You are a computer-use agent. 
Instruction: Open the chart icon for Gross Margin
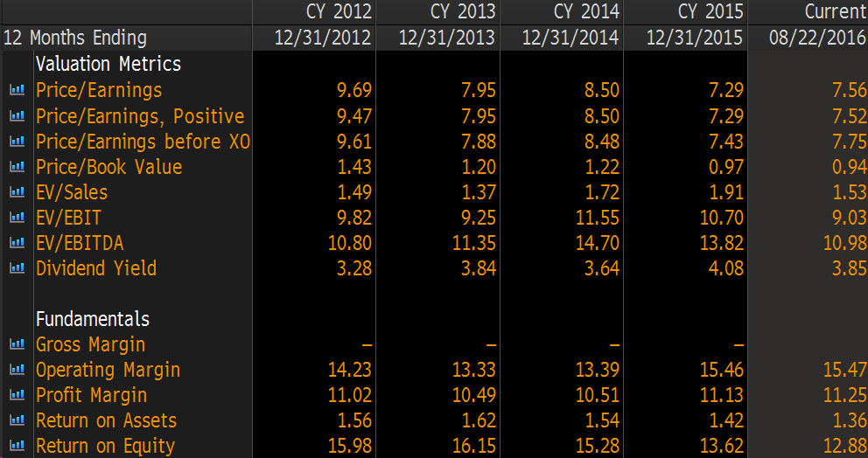pyautogui.click(x=16, y=345)
